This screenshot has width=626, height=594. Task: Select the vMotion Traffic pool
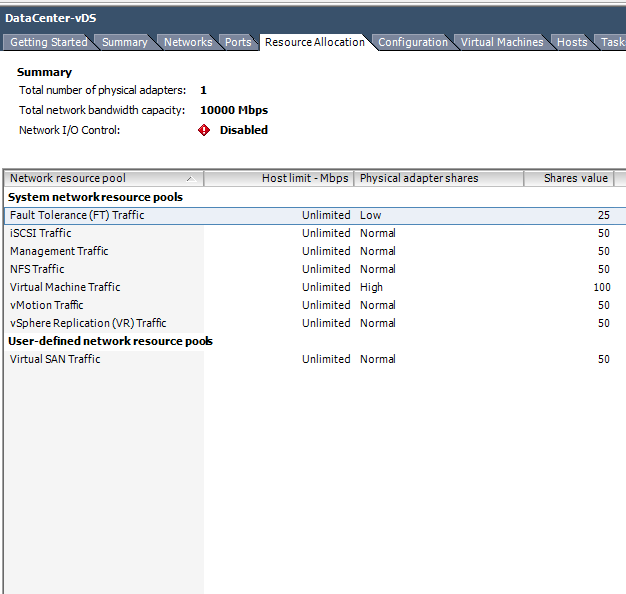coord(47,305)
